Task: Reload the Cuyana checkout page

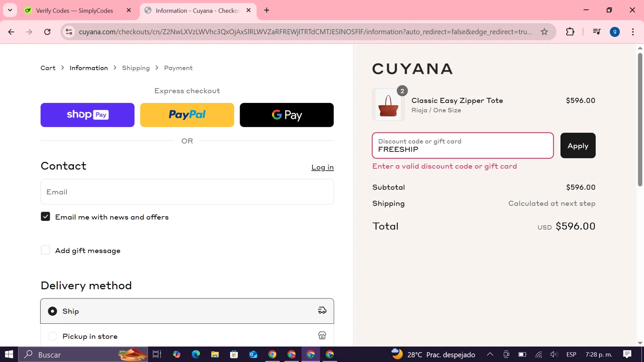Action: [47, 32]
